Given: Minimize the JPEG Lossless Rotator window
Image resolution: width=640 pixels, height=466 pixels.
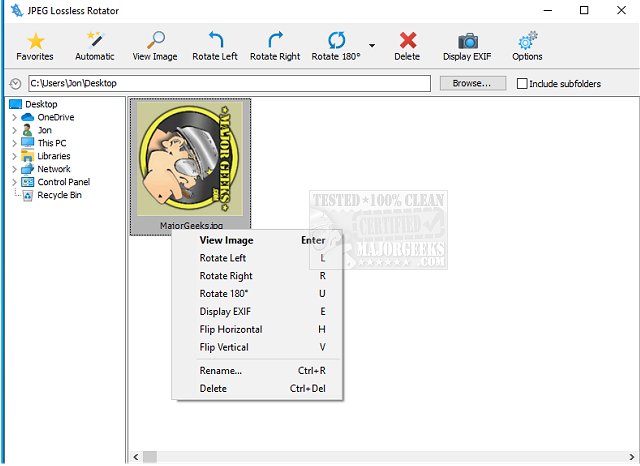Looking at the screenshot, I should pyautogui.click(x=548, y=10).
